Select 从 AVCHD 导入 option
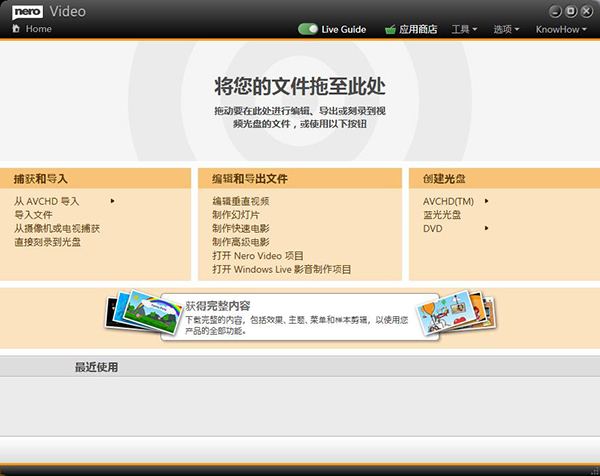This screenshot has height=476, width=600. [47, 201]
